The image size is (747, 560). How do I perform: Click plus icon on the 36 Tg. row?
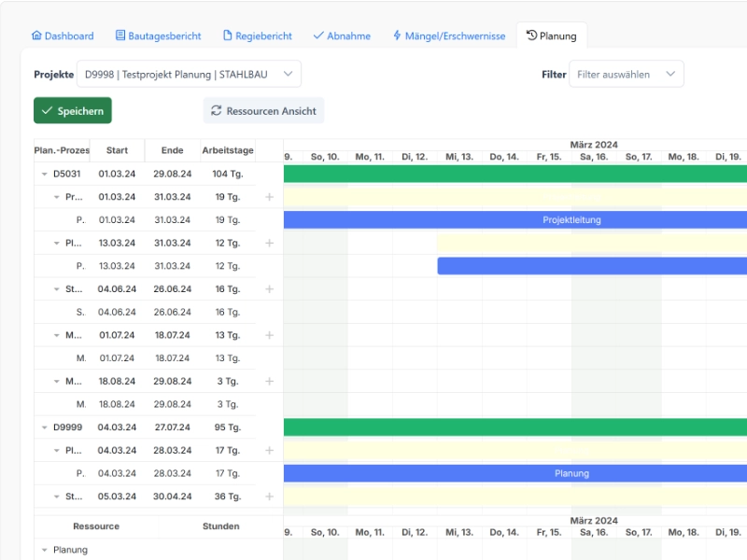point(269,497)
